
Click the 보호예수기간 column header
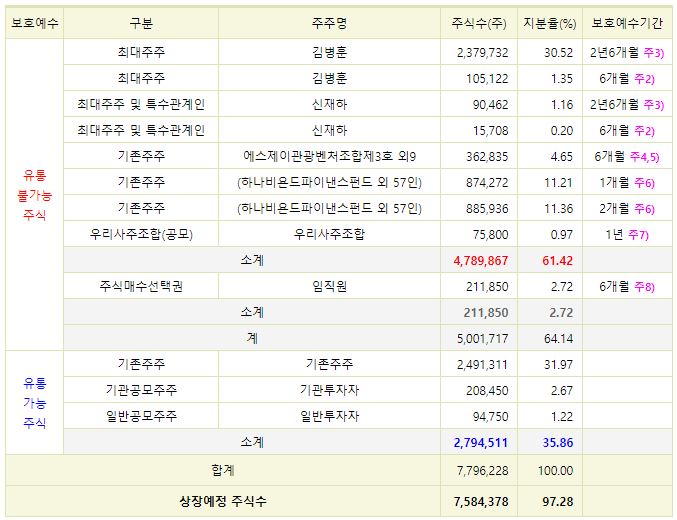pos(627,23)
